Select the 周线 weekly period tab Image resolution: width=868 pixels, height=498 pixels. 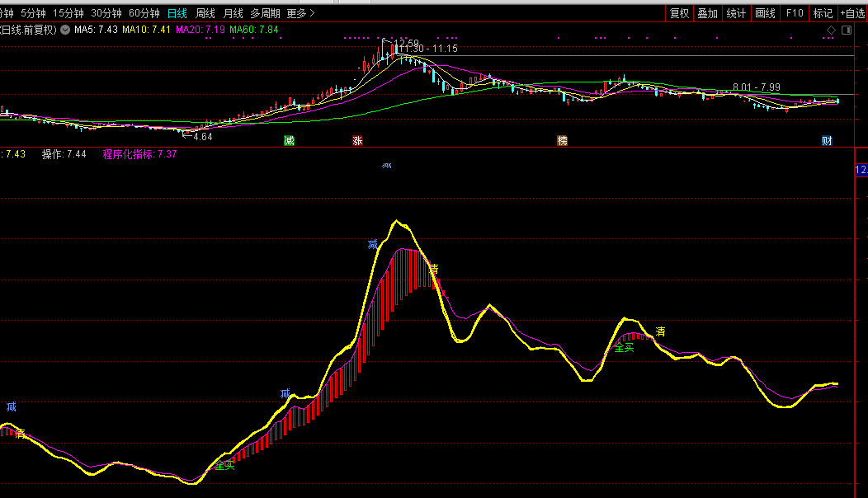(205, 13)
